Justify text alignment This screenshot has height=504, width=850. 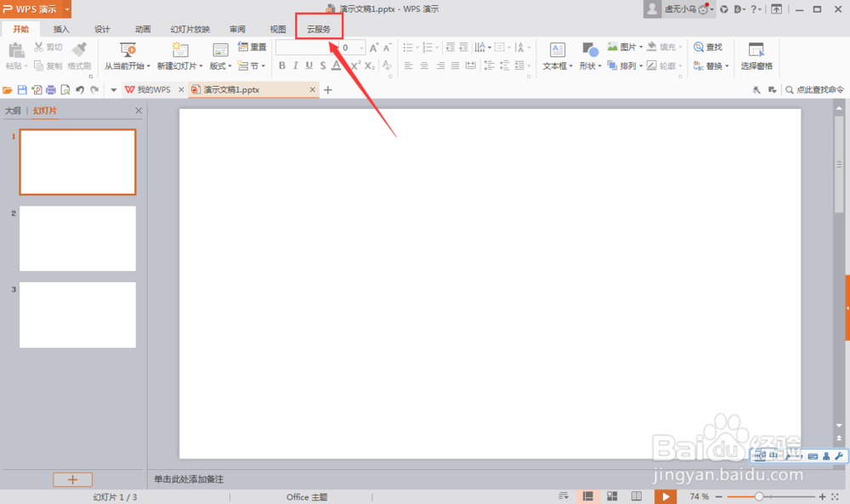[x=456, y=65]
